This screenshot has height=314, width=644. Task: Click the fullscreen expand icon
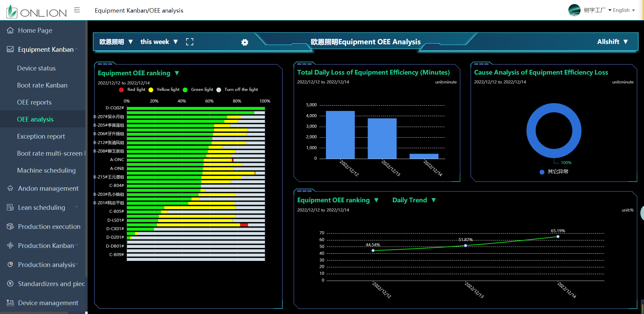(190, 42)
